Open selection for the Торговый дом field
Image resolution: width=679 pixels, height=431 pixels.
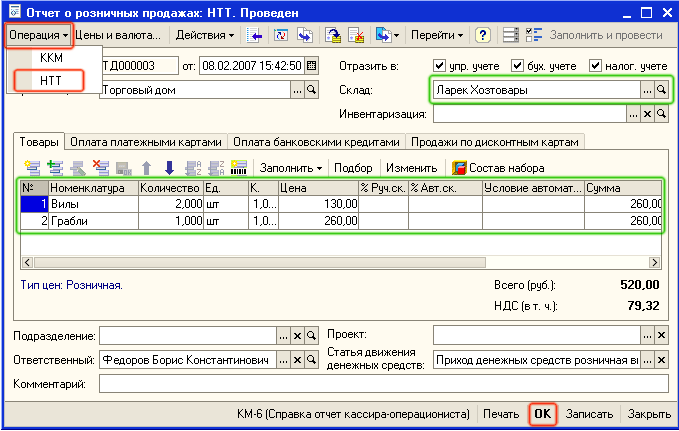(297, 90)
